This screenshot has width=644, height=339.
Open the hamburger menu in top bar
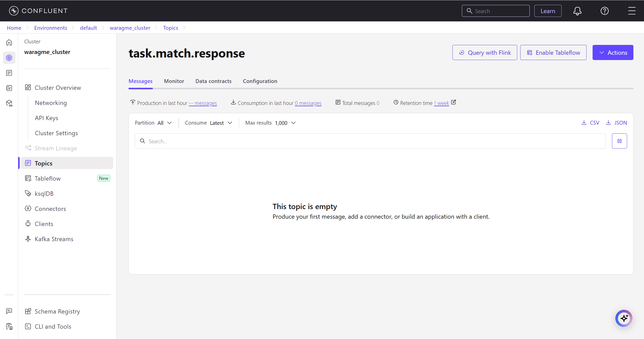(632, 11)
